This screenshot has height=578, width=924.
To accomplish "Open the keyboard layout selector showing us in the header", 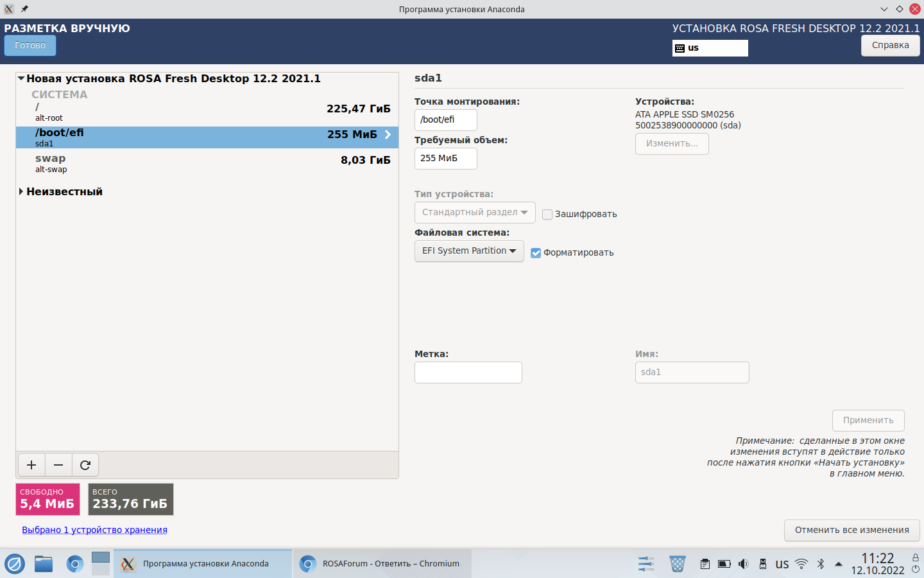I will (710, 48).
